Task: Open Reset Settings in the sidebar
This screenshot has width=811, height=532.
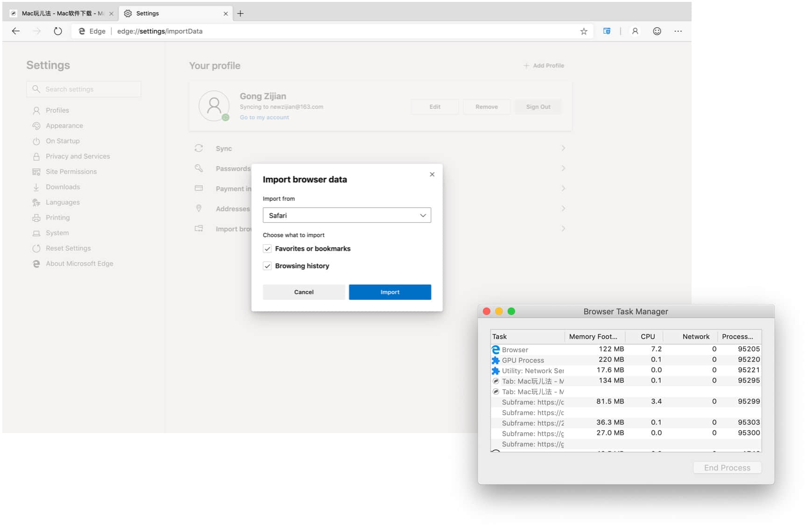Action: coord(62,249)
